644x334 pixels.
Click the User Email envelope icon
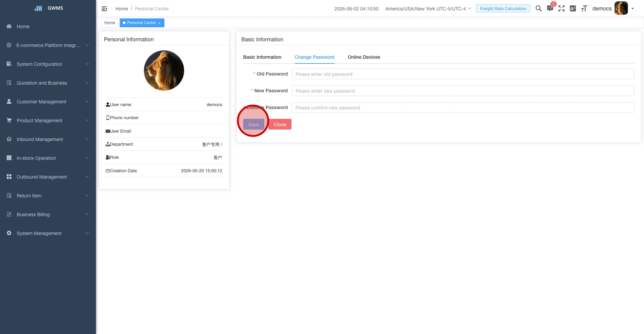tap(108, 131)
